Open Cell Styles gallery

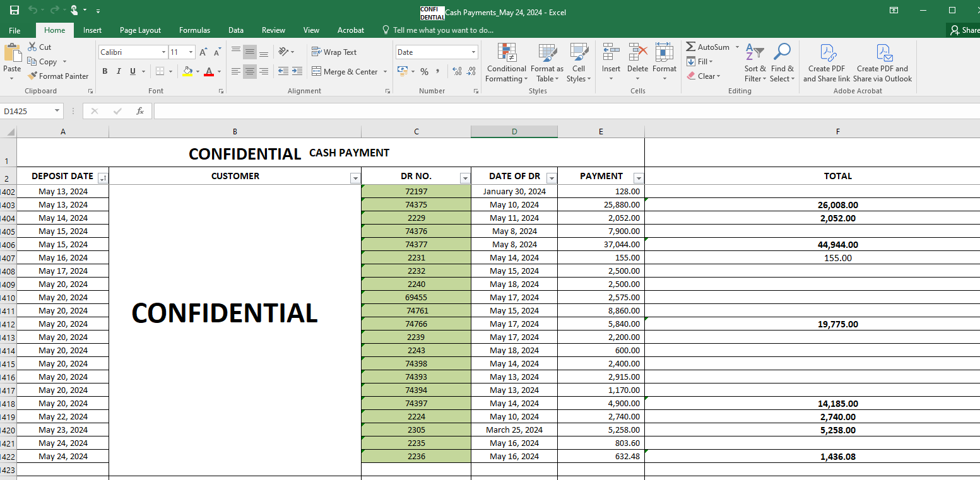[579, 63]
